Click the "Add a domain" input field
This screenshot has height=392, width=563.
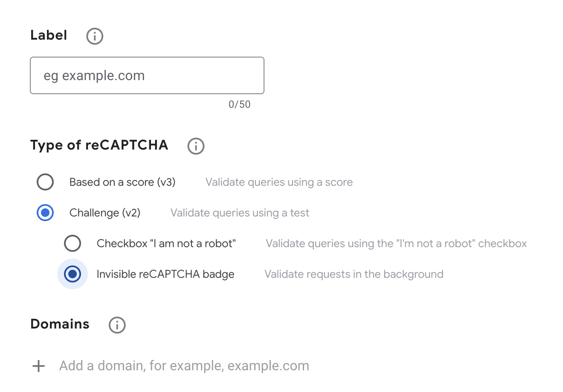point(184,366)
